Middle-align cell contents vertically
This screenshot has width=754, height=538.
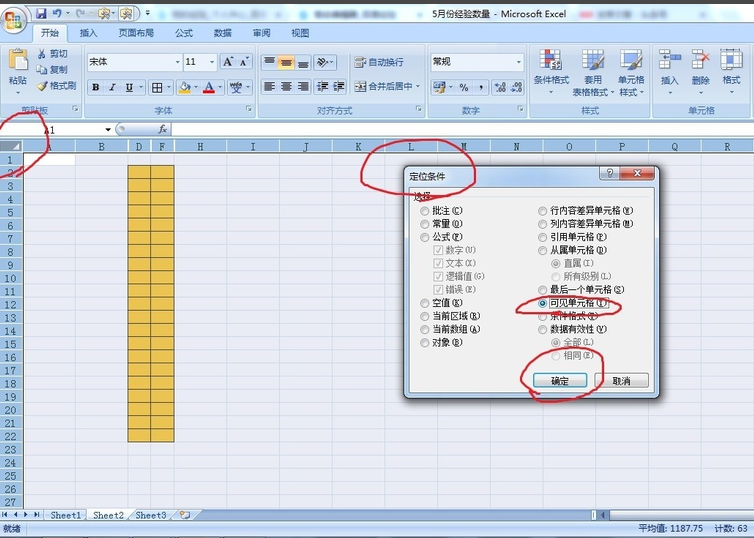[x=286, y=62]
